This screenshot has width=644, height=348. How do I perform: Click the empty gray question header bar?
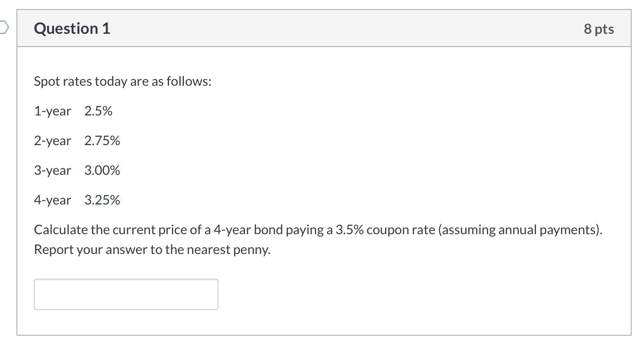(330, 28)
